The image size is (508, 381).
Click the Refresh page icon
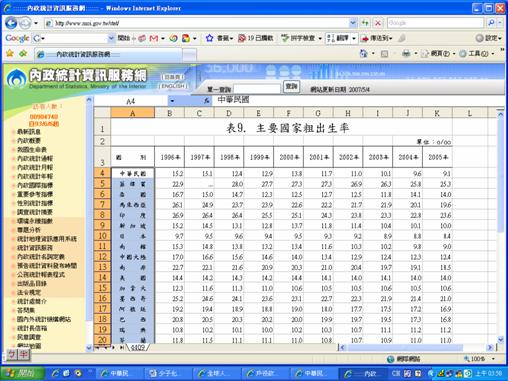(x=365, y=23)
